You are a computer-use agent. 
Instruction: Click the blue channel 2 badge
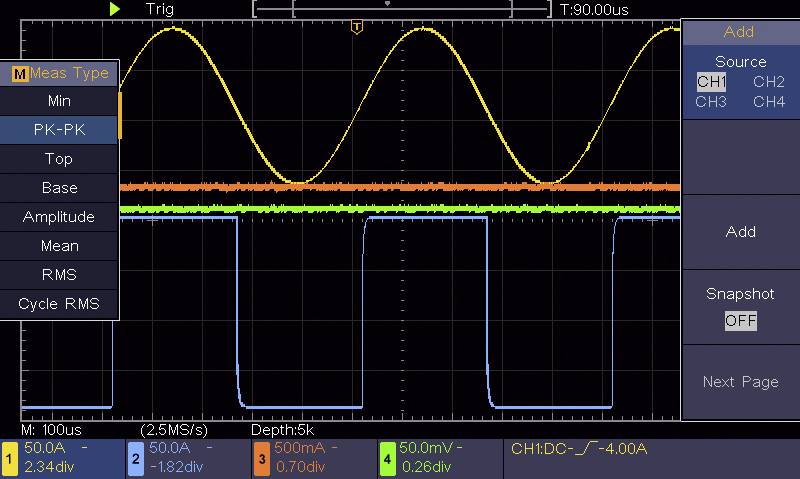click(135, 459)
